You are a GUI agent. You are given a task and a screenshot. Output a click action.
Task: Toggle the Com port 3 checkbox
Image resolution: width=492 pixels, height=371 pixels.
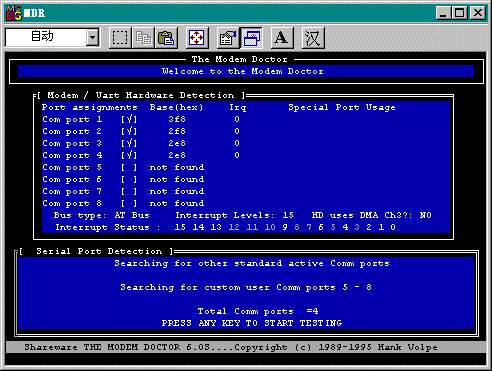[x=129, y=143]
